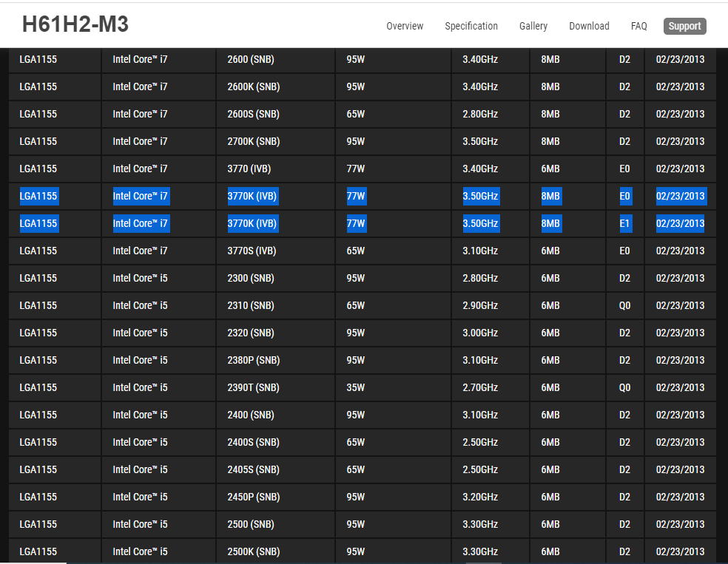The image size is (728, 564).
Task: Click the H61H2-M3 page title
Action: pos(75,25)
